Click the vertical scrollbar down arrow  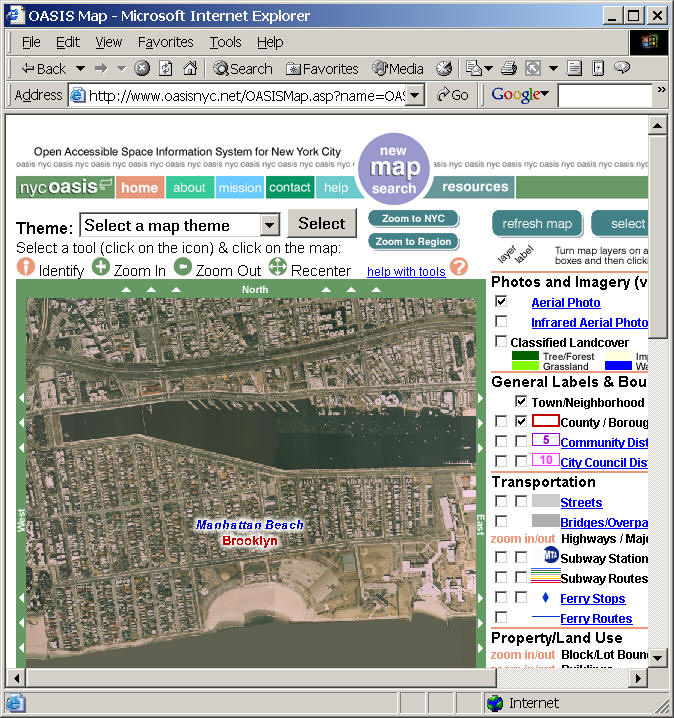pos(658,658)
